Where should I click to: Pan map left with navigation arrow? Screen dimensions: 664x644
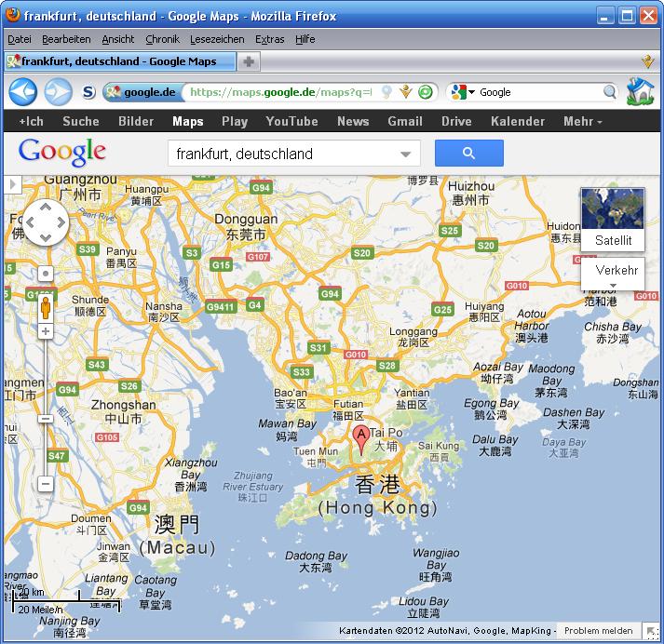point(30,222)
